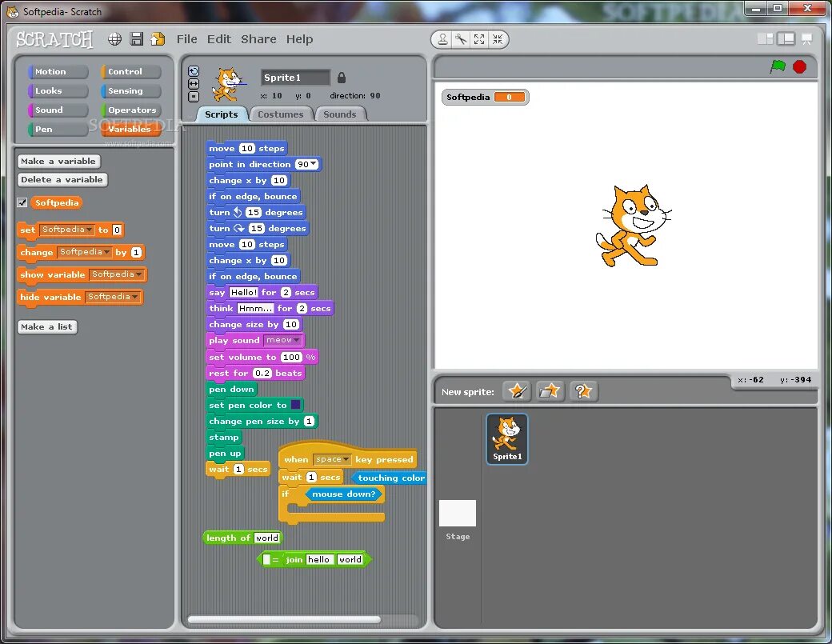Set rotation style to don't rotate

pyautogui.click(x=194, y=97)
